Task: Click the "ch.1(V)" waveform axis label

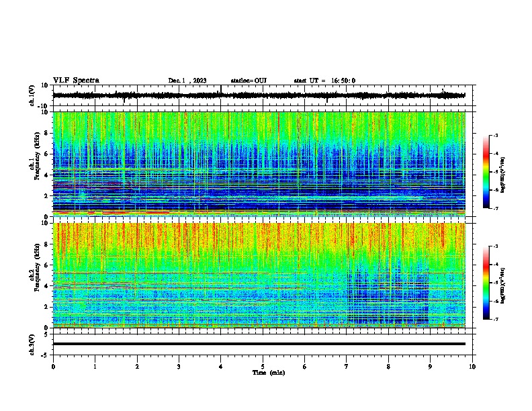Action: click(32, 95)
